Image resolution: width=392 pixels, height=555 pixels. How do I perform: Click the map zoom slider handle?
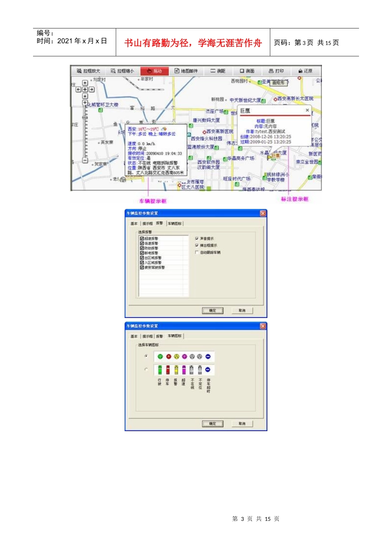85,117
